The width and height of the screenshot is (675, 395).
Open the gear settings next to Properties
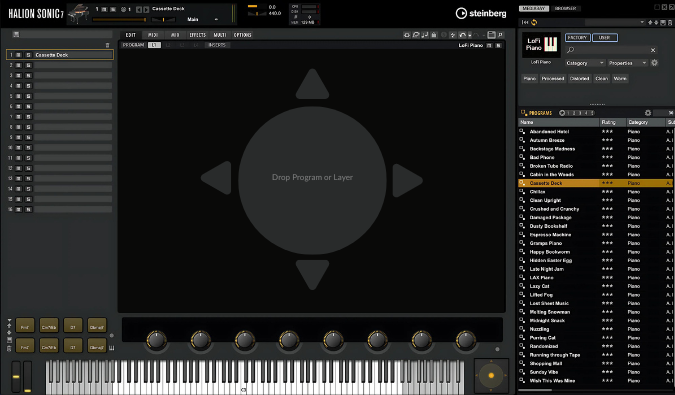pos(654,63)
